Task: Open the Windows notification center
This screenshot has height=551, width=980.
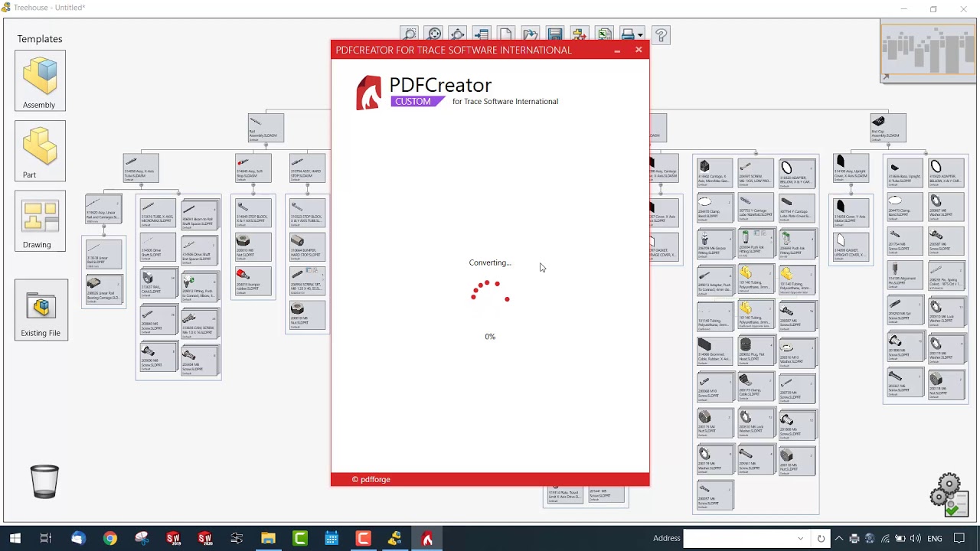Action: 959,539
